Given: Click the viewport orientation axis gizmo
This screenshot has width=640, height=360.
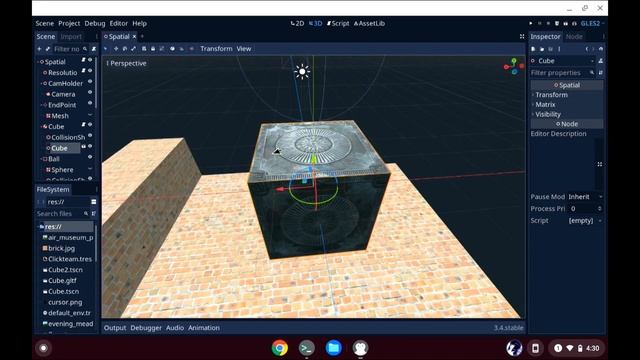Looking at the screenshot, I should click(513, 66).
